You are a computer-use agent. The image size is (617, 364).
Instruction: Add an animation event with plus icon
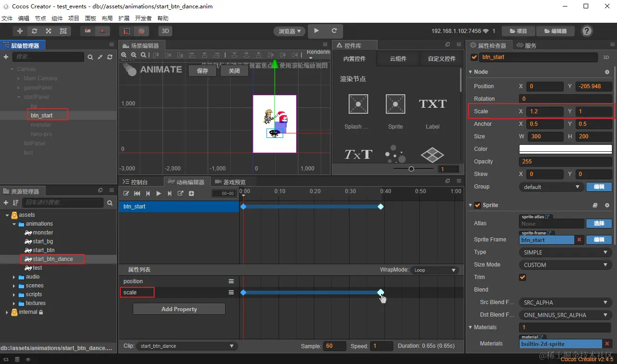(191, 193)
